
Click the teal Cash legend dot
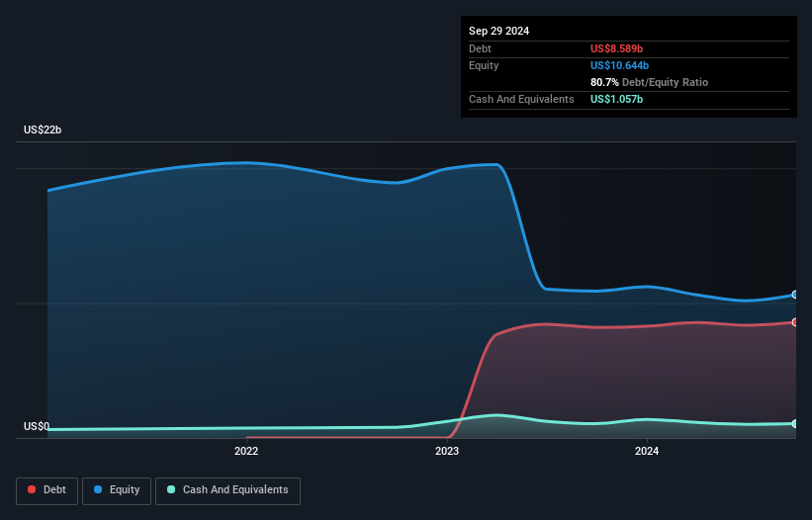(171, 489)
